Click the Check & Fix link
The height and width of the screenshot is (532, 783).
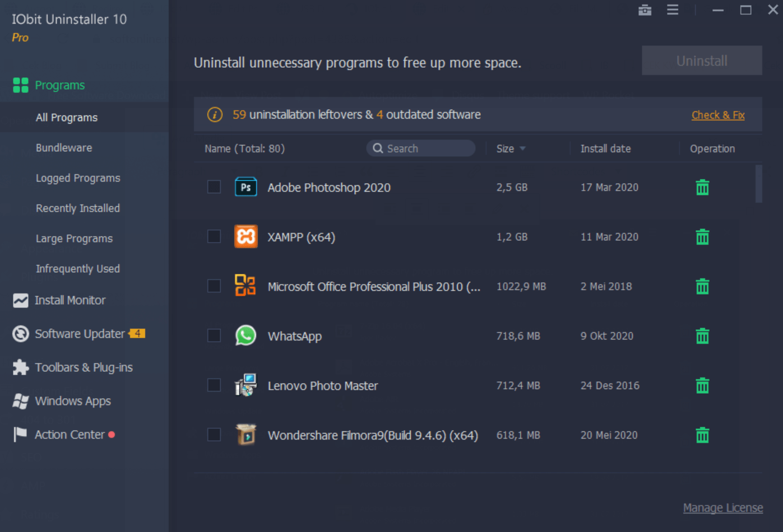tap(718, 115)
